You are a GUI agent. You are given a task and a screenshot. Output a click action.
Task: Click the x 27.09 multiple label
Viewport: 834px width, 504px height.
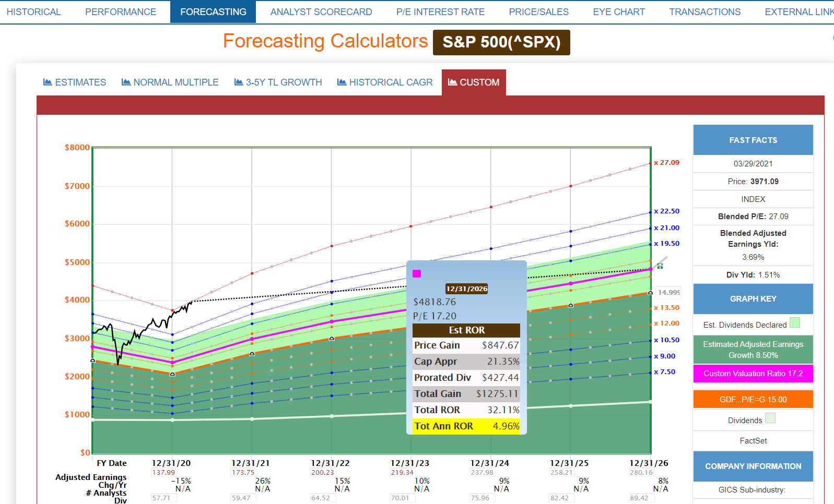667,163
